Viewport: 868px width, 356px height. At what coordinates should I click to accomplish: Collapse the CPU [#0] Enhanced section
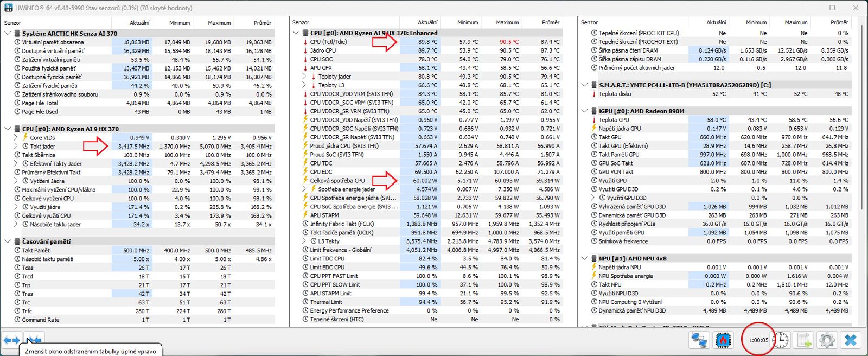point(296,33)
